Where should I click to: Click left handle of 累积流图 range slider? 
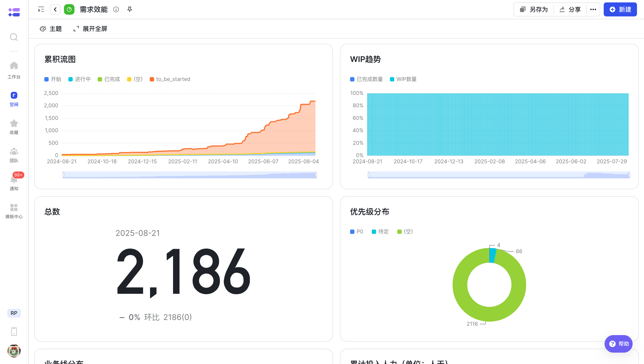(63, 175)
